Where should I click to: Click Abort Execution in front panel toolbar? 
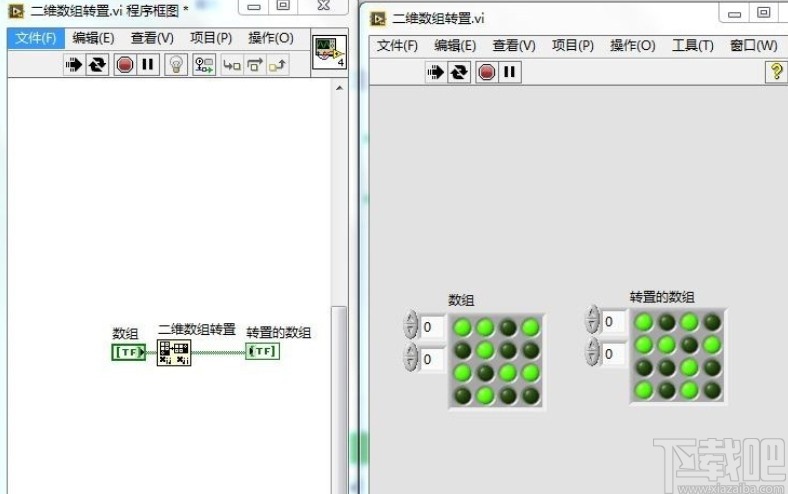point(486,72)
